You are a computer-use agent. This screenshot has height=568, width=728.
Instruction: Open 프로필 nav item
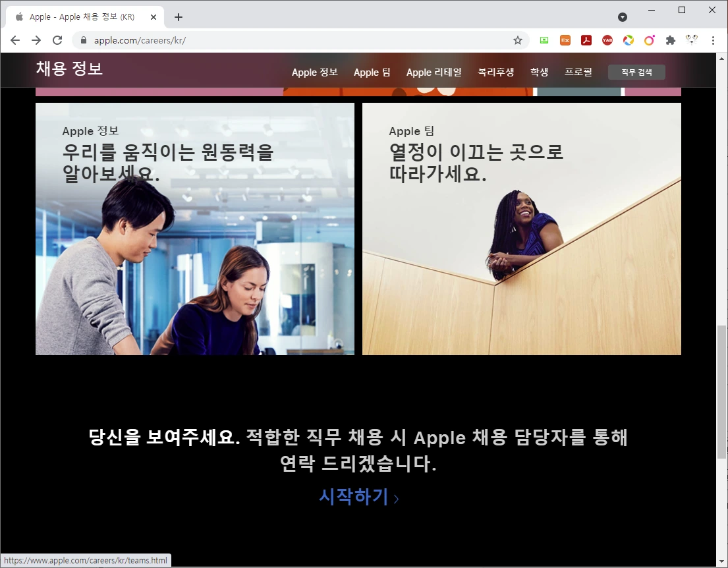(x=578, y=72)
